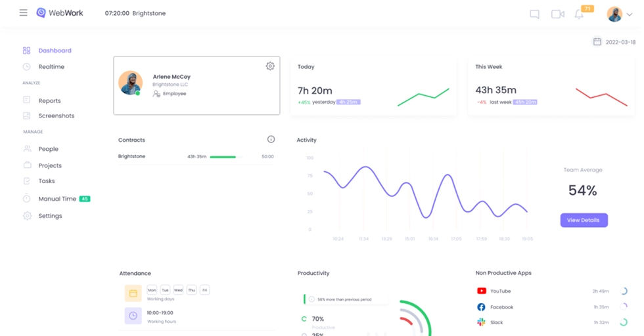Click the Slack app icon

(481, 322)
